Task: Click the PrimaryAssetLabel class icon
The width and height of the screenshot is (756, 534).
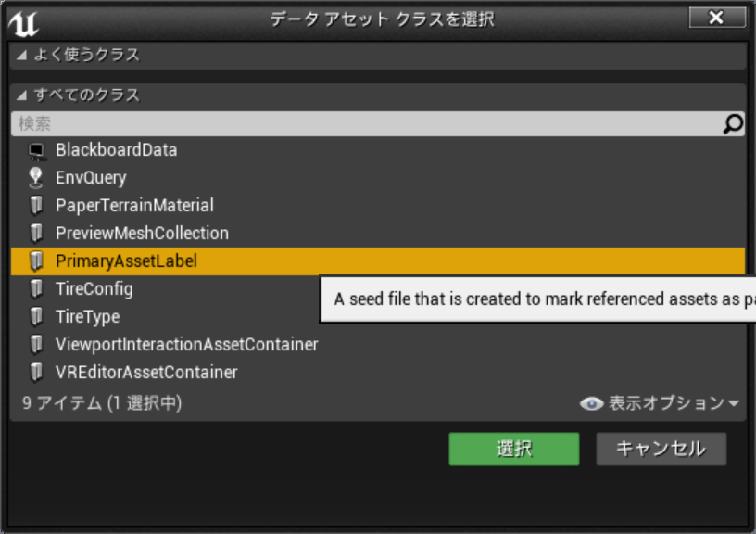Action: pos(36,261)
